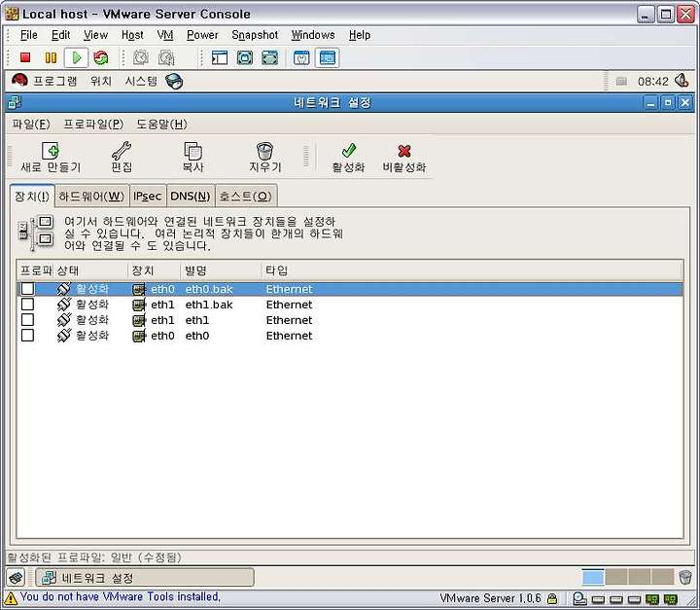
Task: Click the VMware quick switch mode icon
Action: [x=269, y=57]
